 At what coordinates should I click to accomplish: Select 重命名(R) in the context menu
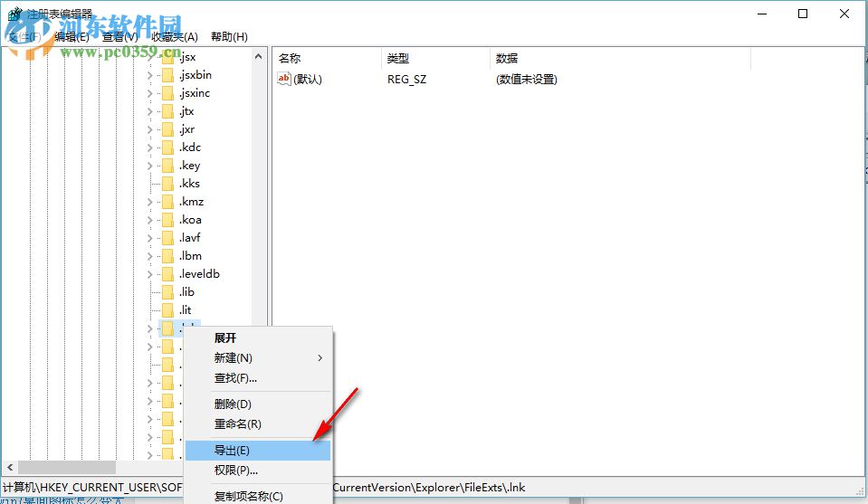click(258, 424)
